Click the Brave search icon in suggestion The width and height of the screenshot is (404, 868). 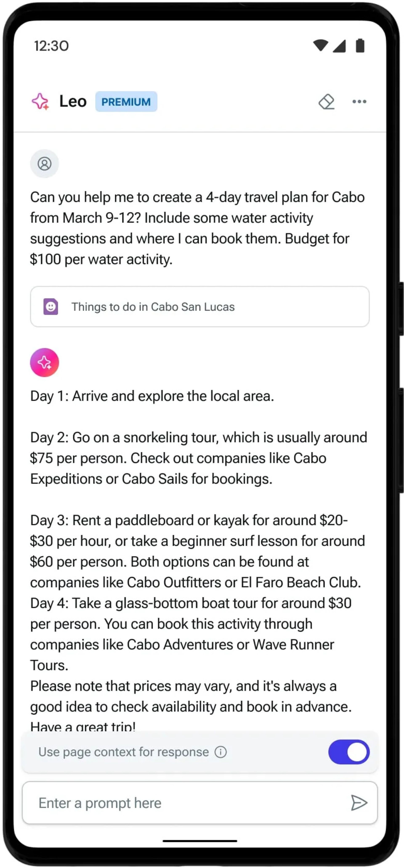point(50,306)
